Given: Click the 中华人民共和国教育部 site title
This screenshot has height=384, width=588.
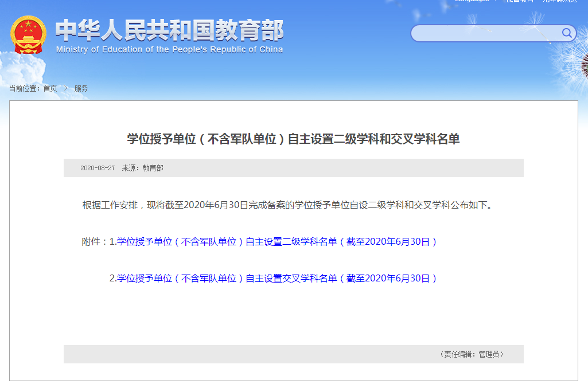Looking at the screenshot, I should (x=169, y=31).
